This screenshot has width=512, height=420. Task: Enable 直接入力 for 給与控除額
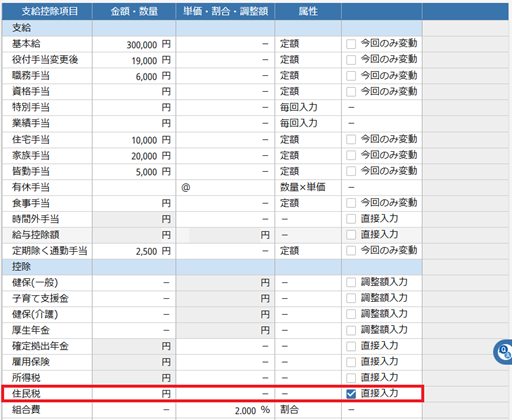click(351, 235)
